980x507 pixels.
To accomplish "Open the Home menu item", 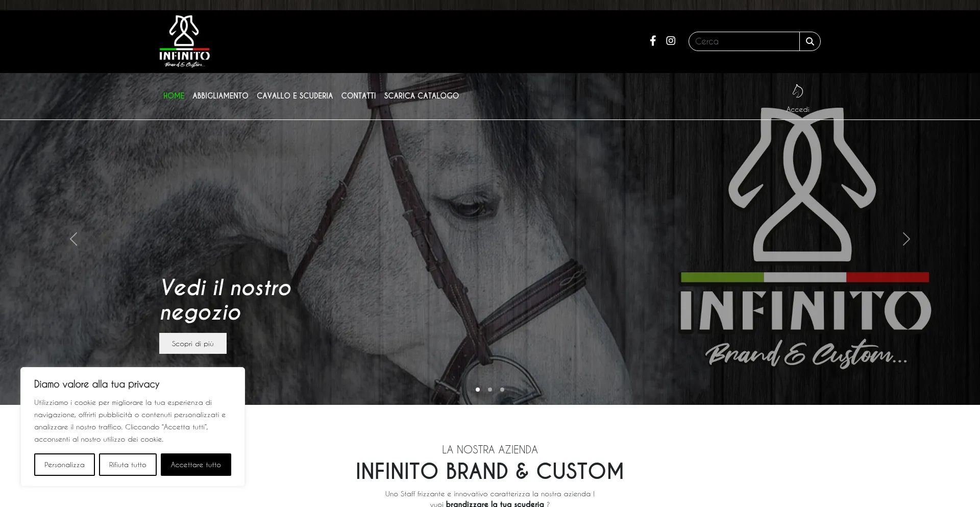I will click(174, 96).
